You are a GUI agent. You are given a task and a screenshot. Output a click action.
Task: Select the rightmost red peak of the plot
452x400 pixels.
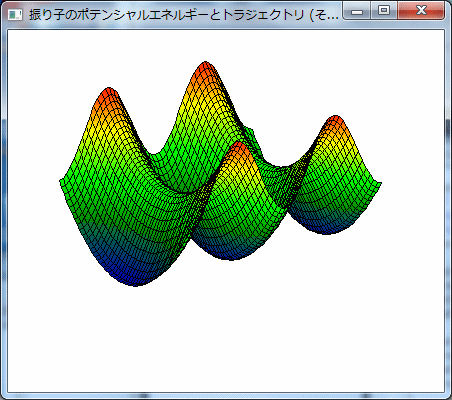pyautogui.click(x=335, y=122)
